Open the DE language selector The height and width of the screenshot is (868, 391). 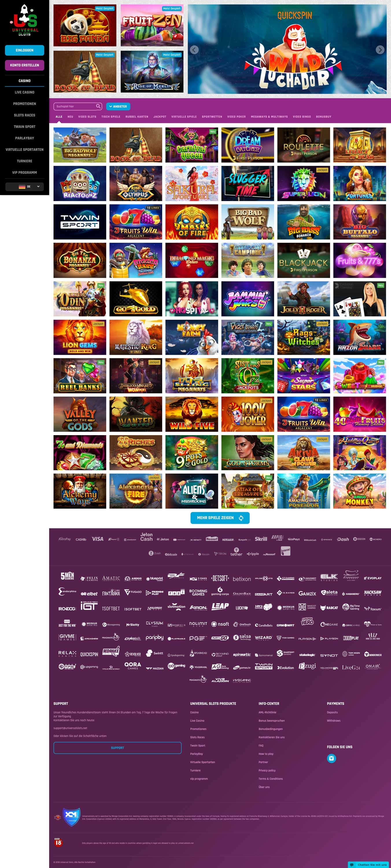(25, 186)
